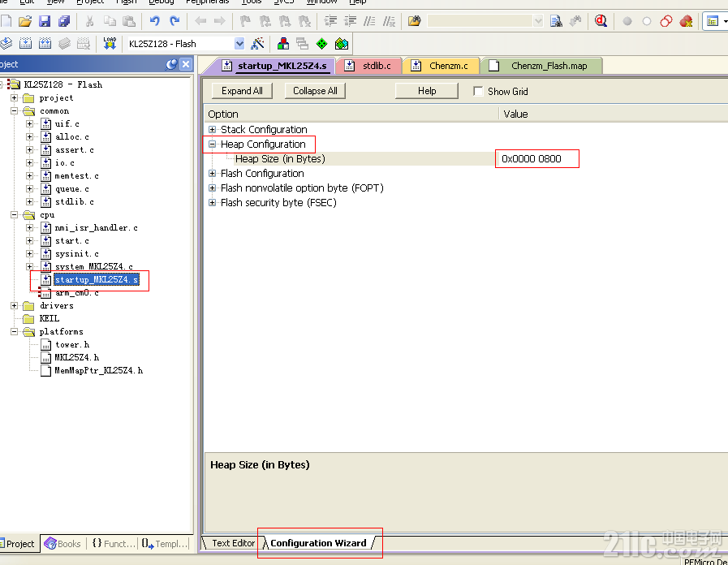728x565 pixels.
Task: Expand the drivers folder in tree
Action: point(14,305)
